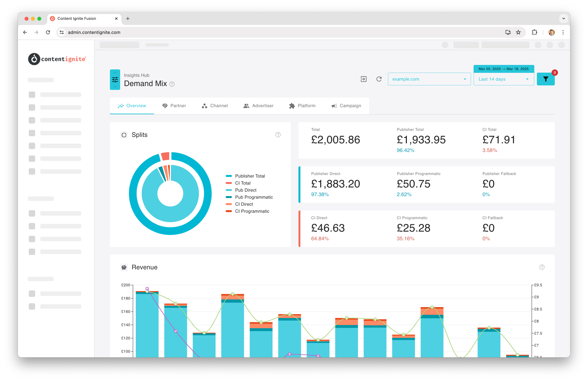This screenshot has width=588, height=381.
Task: Click the help icon beside Demand Mix
Action: click(172, 84)
